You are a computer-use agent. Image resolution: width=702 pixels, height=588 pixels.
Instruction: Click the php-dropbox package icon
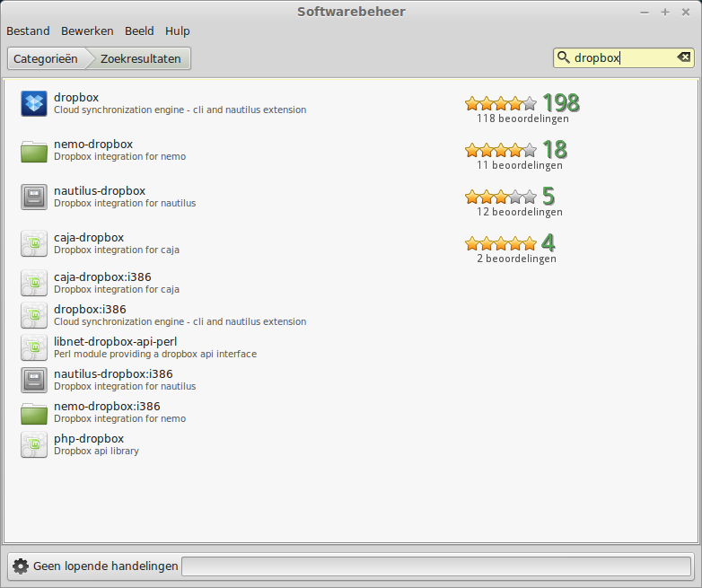pos(34,444)
